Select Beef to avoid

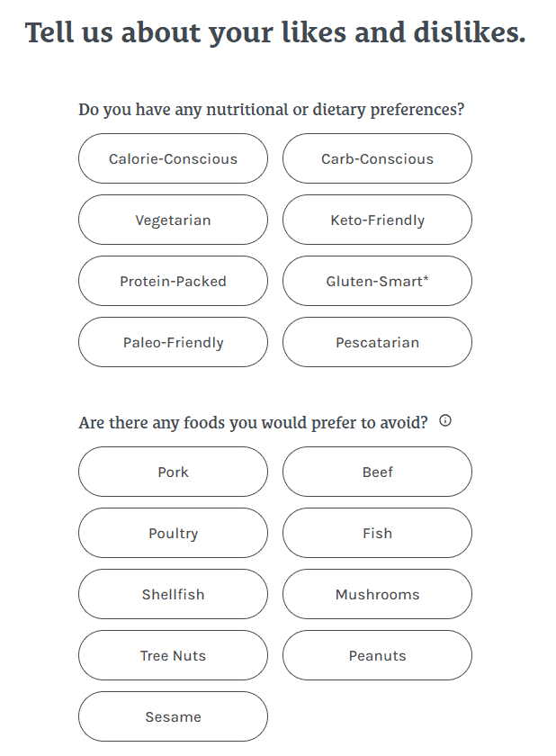(377, 472)
